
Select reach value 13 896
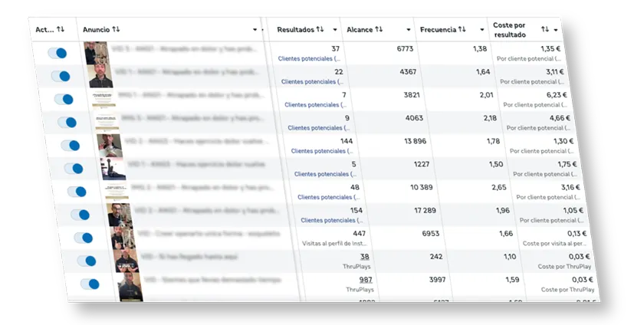416,141
